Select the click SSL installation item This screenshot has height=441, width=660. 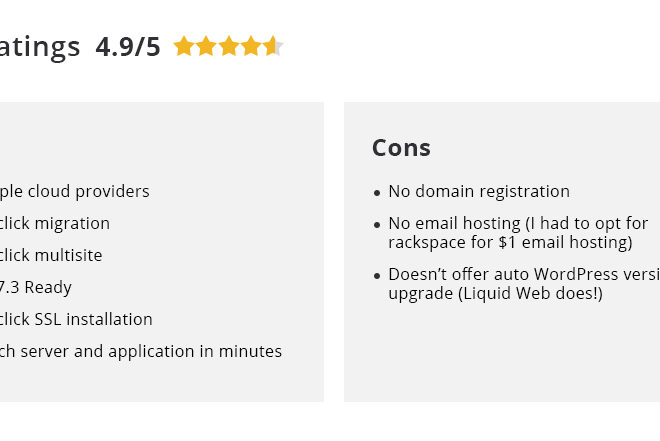click(x=76, y=319)
